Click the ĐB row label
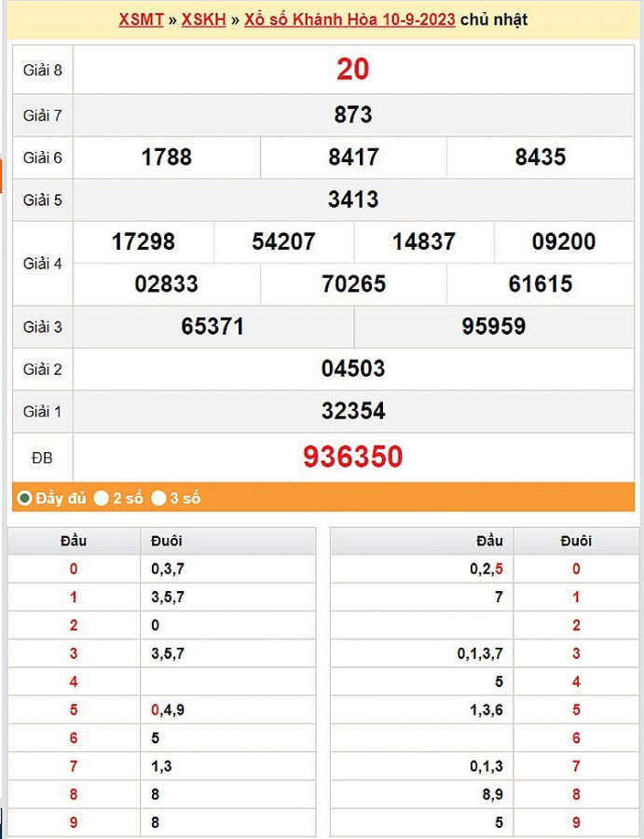644x839 pixels. tap(42, 458)
